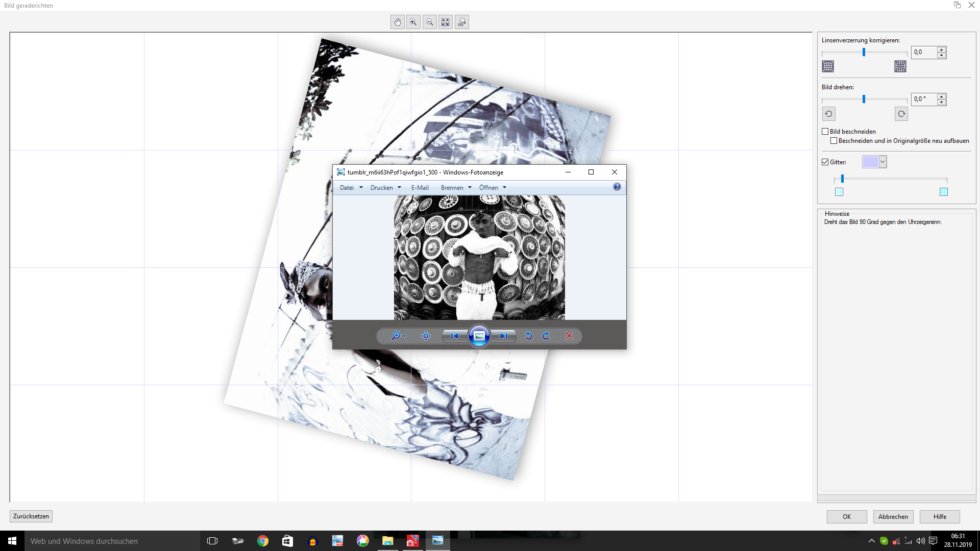The width and height of the screenshot is (980, 551).
Task: Open the Hilfe button
Action: coord(940,517)
